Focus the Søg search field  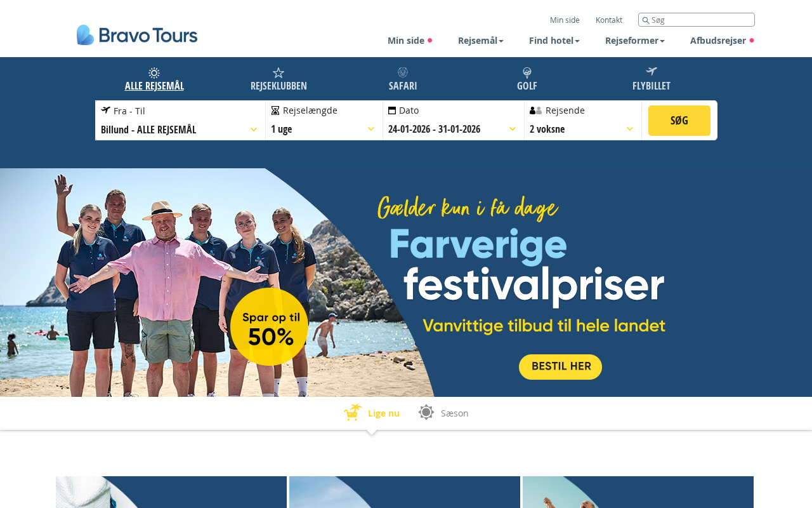click(x=697, y=20)
